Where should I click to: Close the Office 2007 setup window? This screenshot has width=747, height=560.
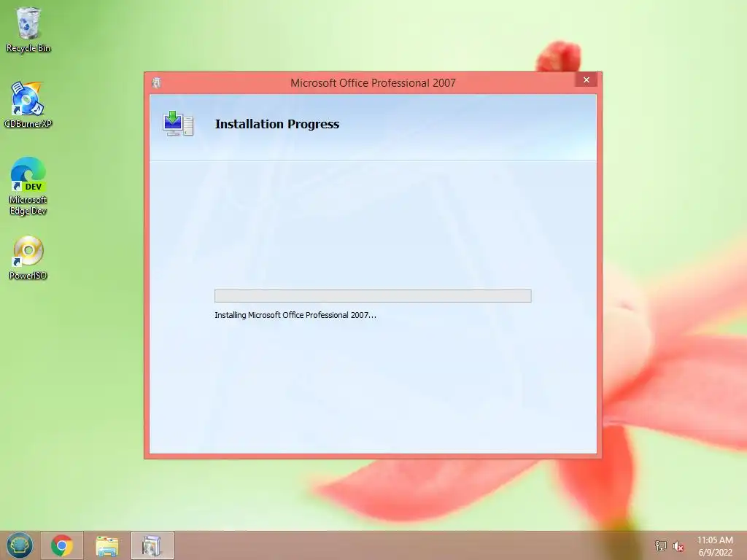coord(587,80)
